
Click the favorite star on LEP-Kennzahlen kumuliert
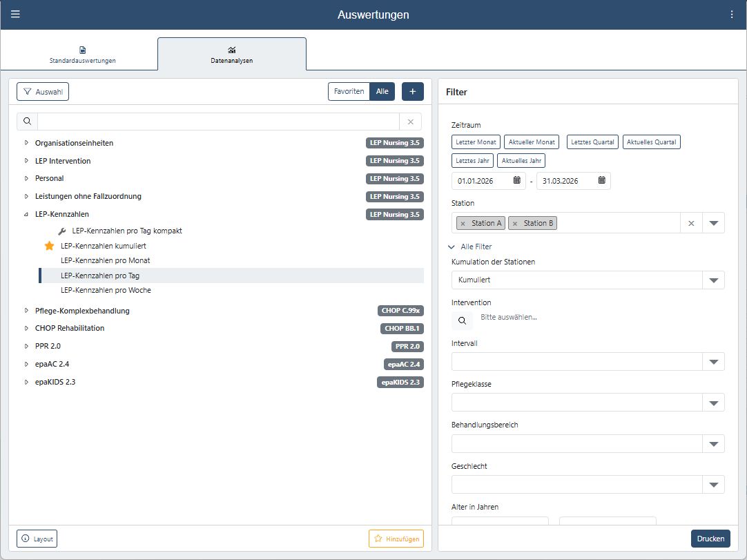click(x=49, y=246)
